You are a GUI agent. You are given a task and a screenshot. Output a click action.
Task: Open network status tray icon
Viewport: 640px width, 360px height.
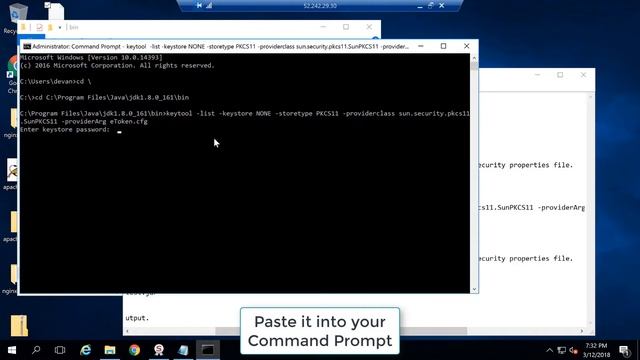pos(562,350)
